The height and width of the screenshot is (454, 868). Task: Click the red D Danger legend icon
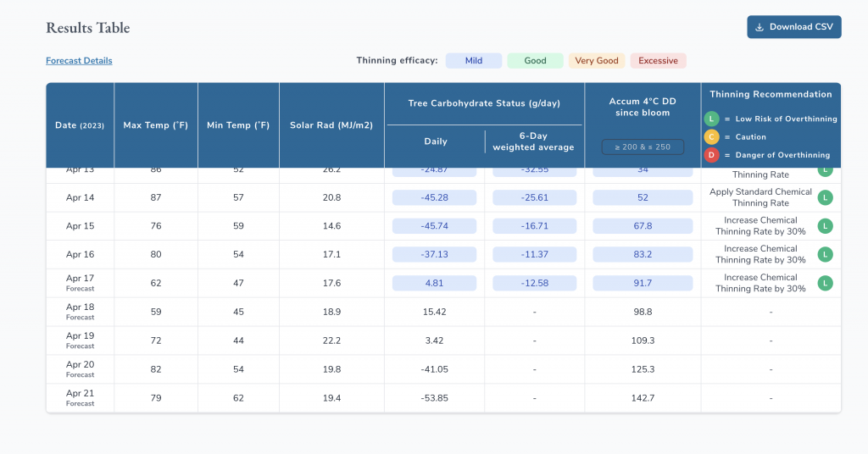click(712, 155)
